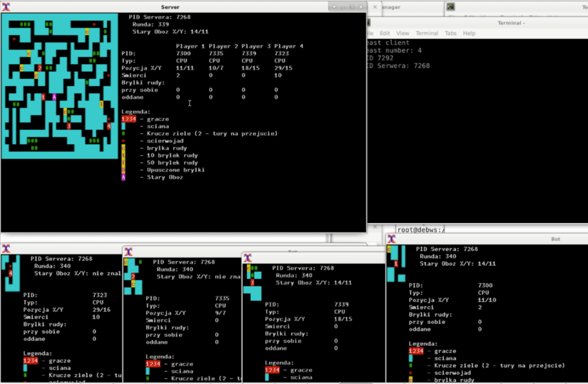Click cyan sciana swatch in Server legend

[x=123, y=126]
